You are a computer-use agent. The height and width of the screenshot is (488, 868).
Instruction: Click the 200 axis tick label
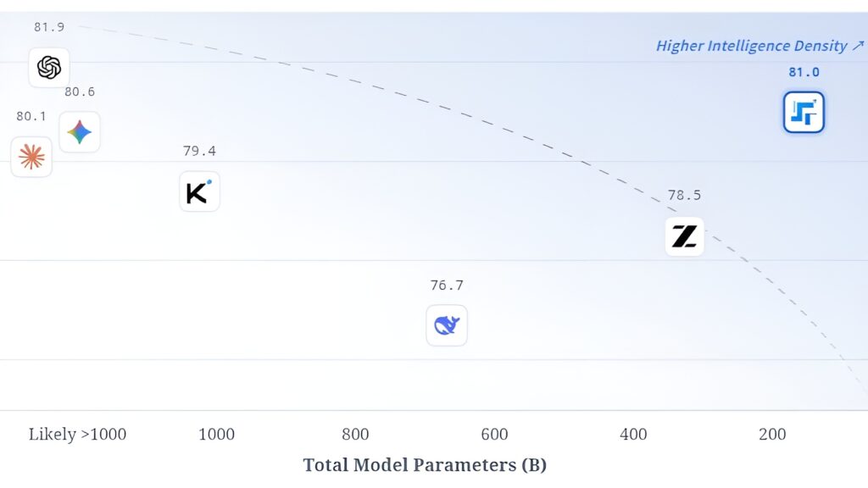coord(772,435)
